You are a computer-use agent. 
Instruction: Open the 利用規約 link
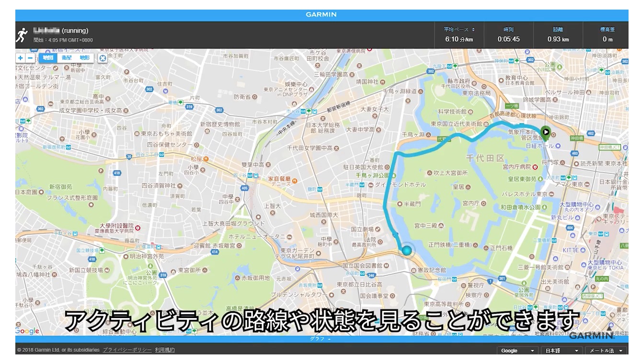point(164,350)
